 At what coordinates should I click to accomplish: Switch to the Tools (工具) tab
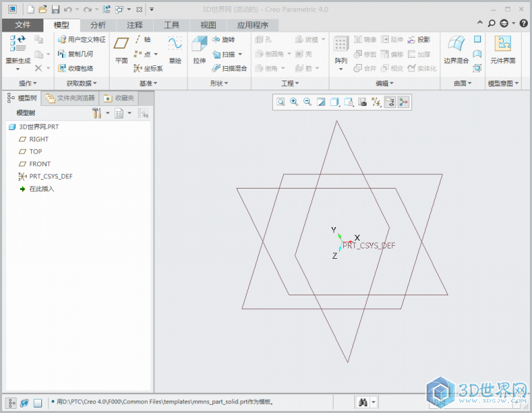[172, 25]
